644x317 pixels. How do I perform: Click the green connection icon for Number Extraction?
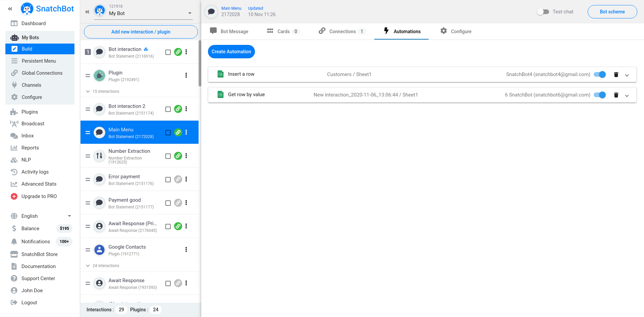[178, 156]
